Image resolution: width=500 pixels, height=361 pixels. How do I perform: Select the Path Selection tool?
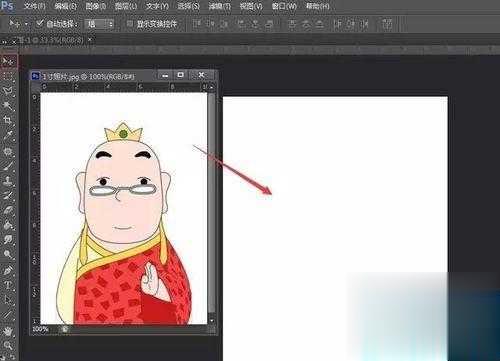click(8, 300)
